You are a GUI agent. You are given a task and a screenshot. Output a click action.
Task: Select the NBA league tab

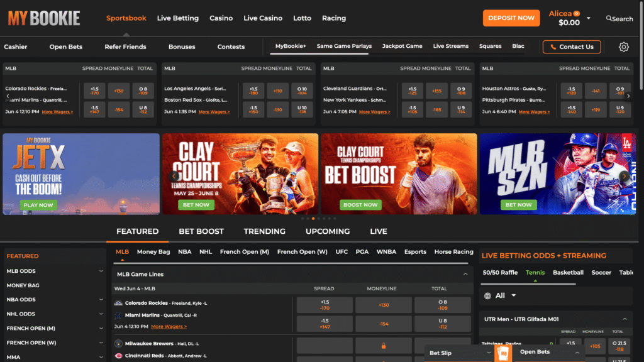click(185, 252)
